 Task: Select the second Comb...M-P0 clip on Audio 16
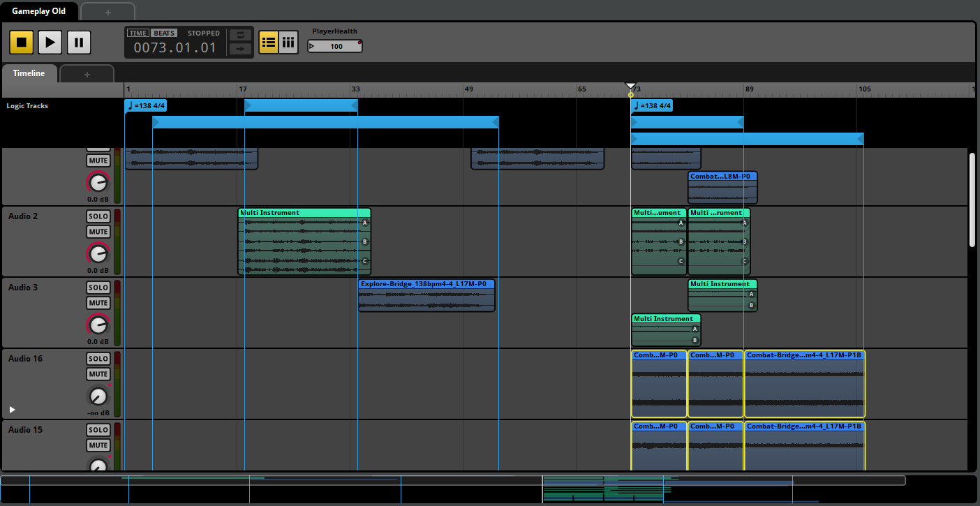[715, 384]
